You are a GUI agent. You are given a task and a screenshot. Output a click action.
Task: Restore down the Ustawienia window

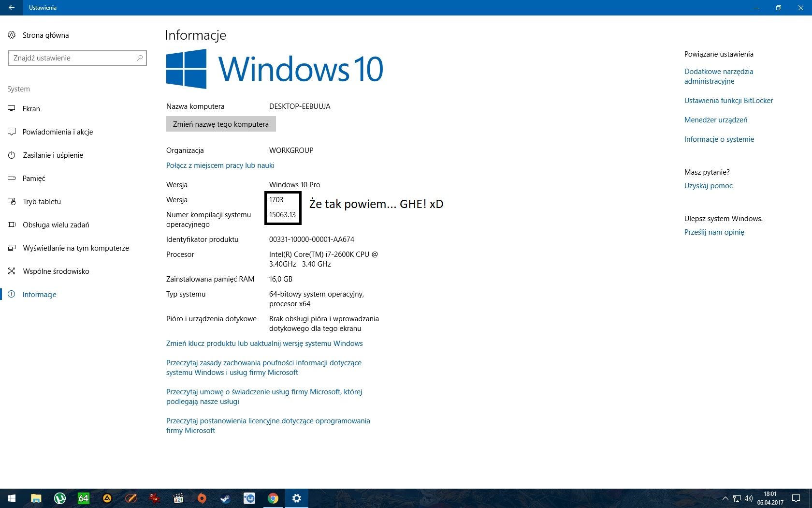click(779, 8)
